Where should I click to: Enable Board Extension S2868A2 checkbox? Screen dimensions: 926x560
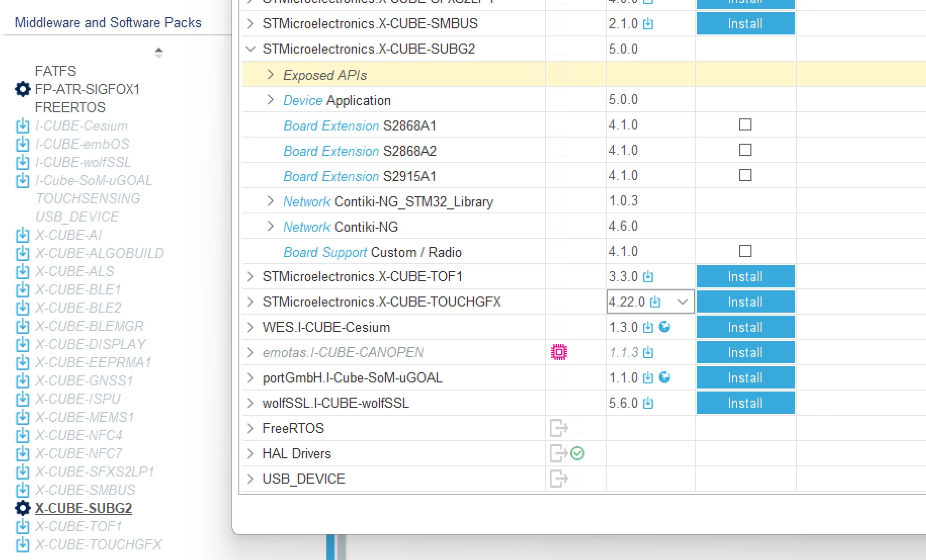point(745,150)
